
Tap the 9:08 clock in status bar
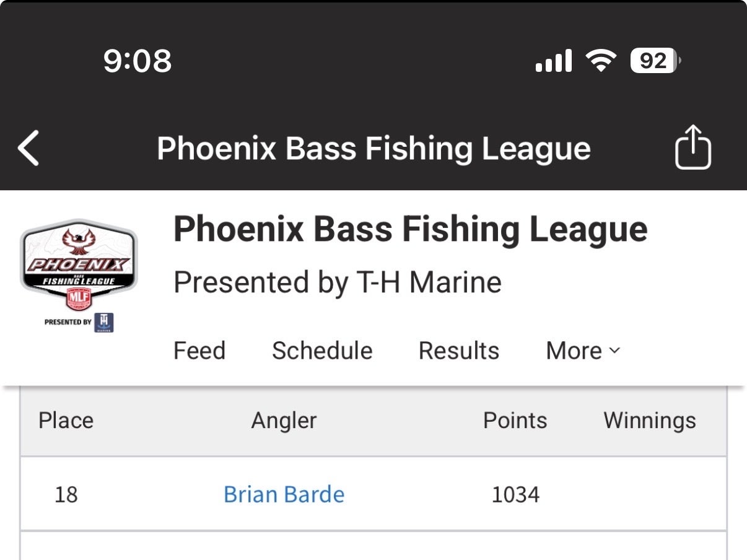[137, 61]
